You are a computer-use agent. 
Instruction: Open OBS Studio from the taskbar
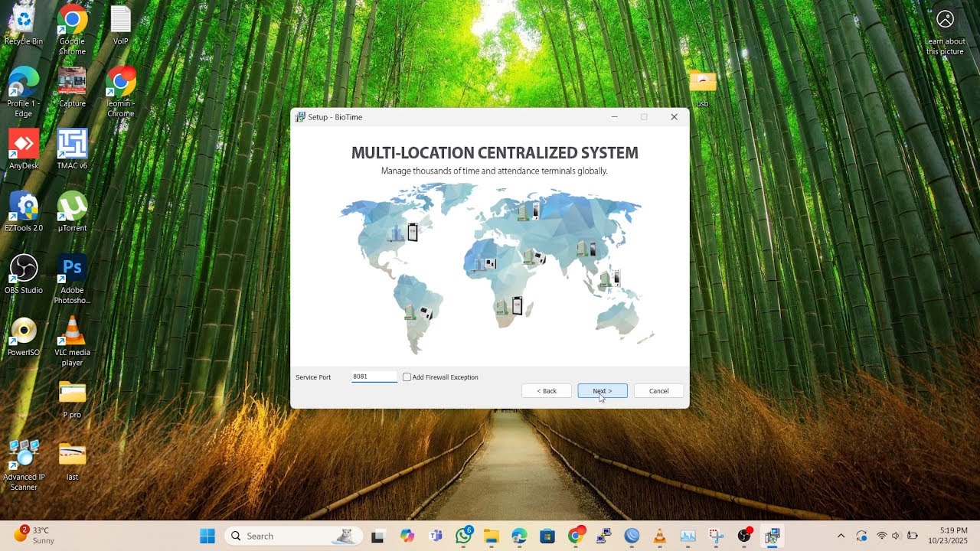coord(744,536)
